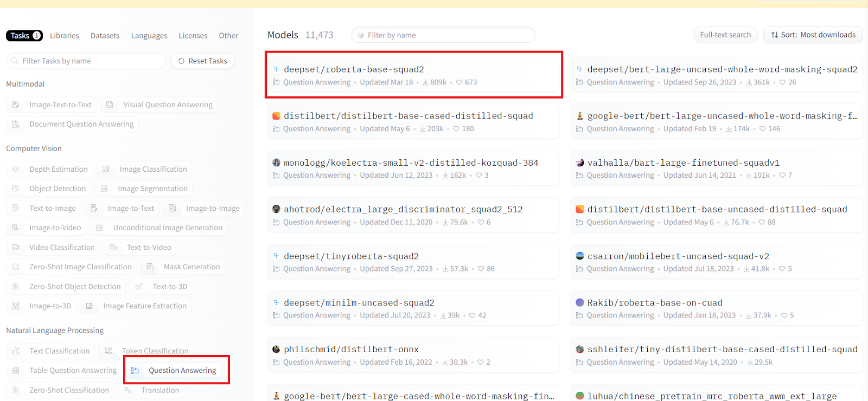
Task: Click the Reset Tasks button
Action: (202, 61)
